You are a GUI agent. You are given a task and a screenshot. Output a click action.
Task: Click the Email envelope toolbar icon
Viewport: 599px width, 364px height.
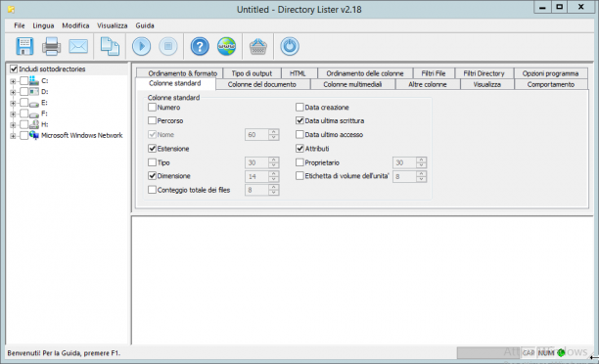(78, 46)
